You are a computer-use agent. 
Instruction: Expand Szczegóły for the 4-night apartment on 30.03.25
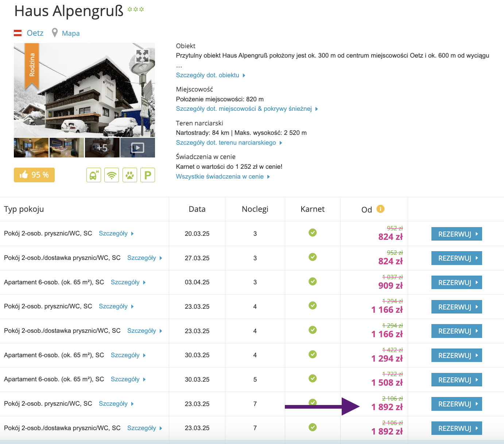[128, 355]
